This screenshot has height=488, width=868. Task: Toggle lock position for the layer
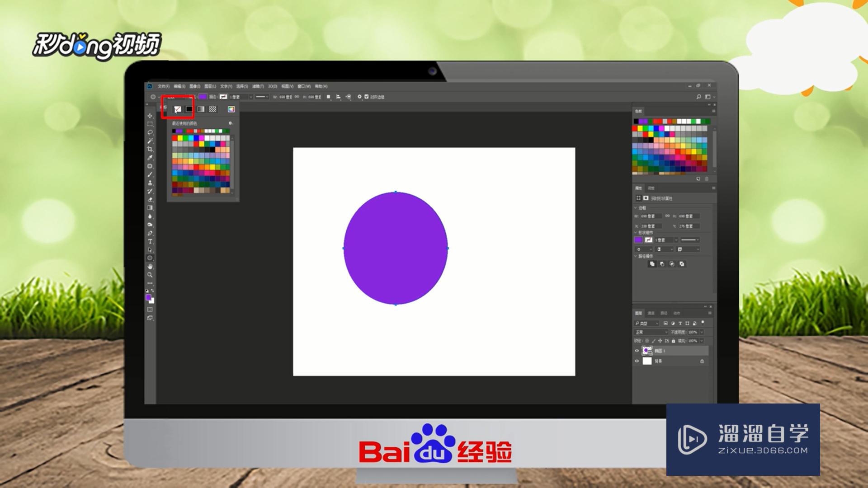pyautogui.click(x=660, y=341)
